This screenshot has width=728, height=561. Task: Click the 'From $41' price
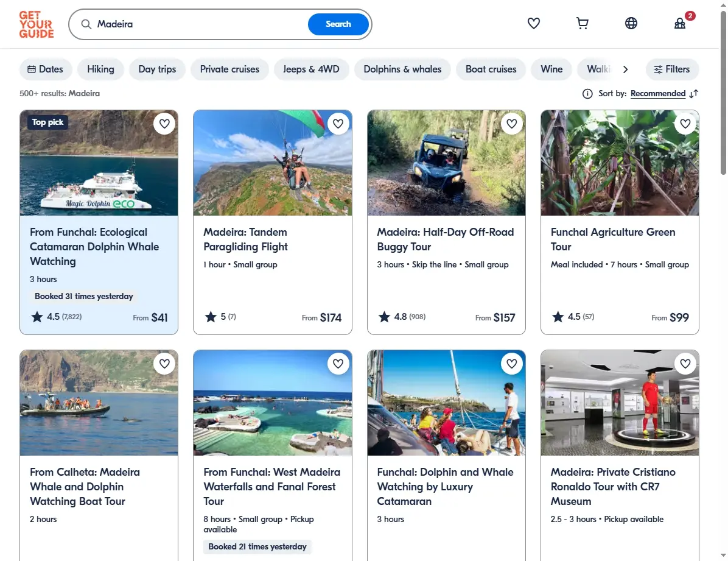[150, 318]
